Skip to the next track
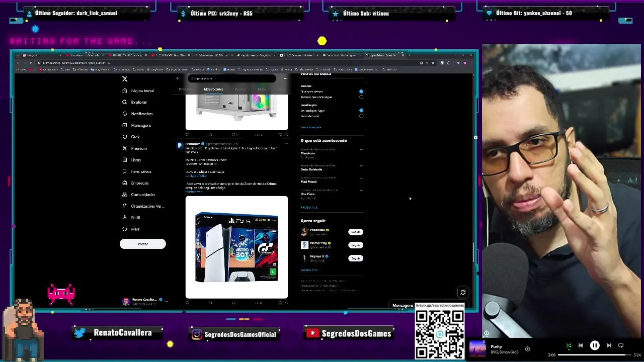The image size is (644, 362). [x=609, y=345]
